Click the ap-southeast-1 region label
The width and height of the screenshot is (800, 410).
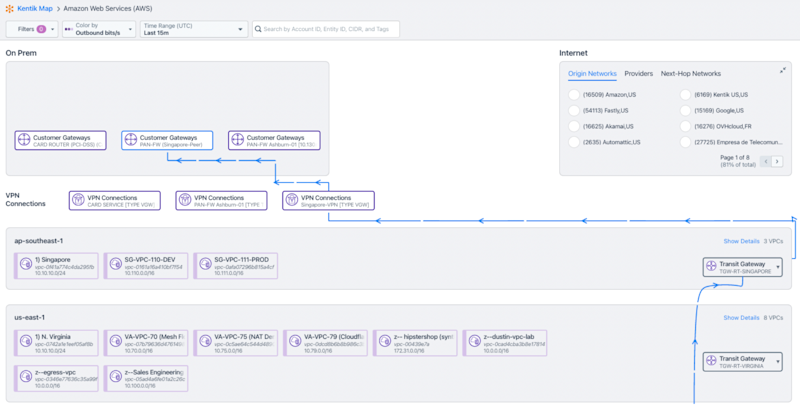point(39,241)
